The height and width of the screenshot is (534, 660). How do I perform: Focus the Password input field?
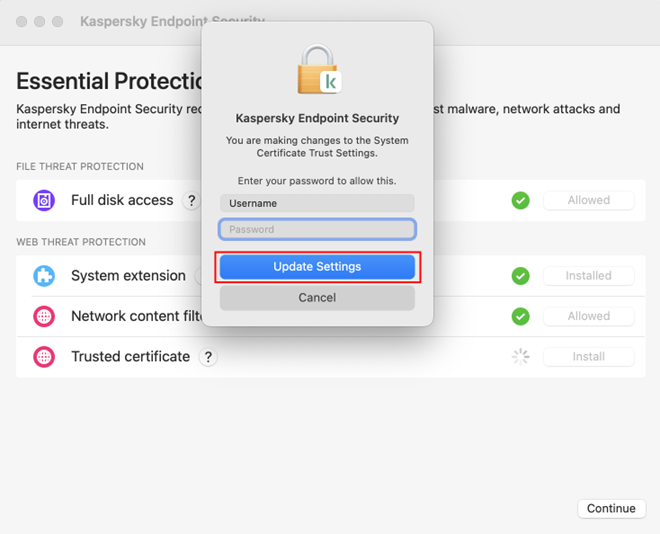pos(317,229)
